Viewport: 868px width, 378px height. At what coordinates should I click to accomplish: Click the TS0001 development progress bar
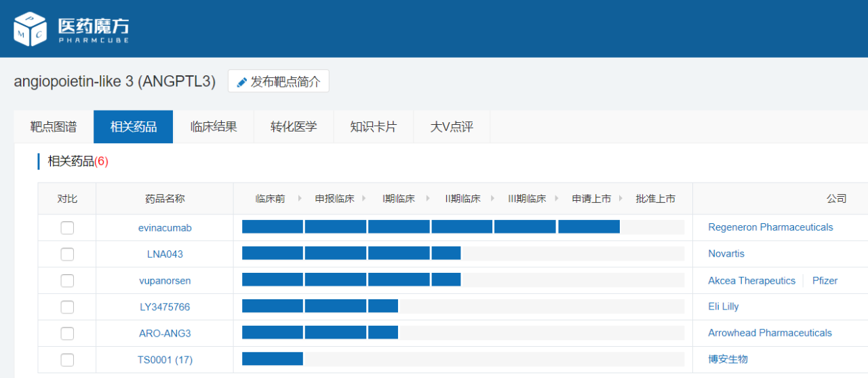(463, 358)
